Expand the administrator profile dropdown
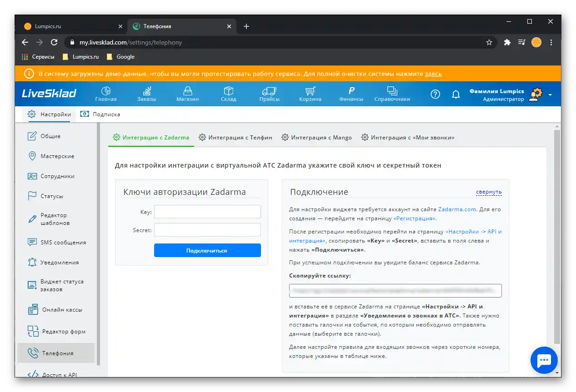The height and width of the screenshot is (392, 576). [x=551, y=94]
